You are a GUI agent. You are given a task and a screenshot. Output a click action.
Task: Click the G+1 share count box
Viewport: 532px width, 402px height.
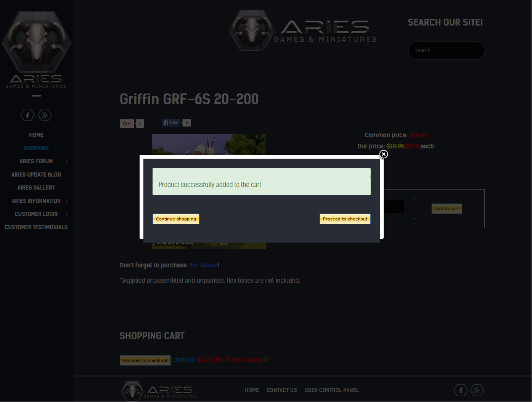coord(140,124)
